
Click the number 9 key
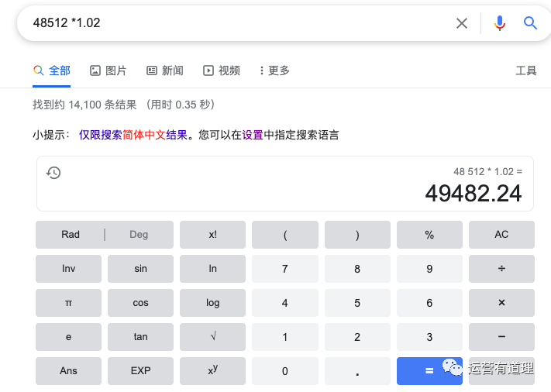(x=429, y=269)
